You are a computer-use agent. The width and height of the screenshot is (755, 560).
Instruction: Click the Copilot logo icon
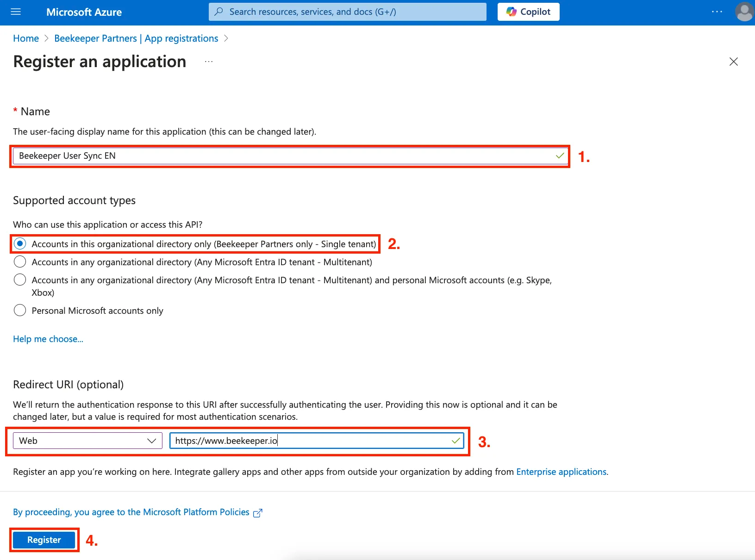click(511, 12)
